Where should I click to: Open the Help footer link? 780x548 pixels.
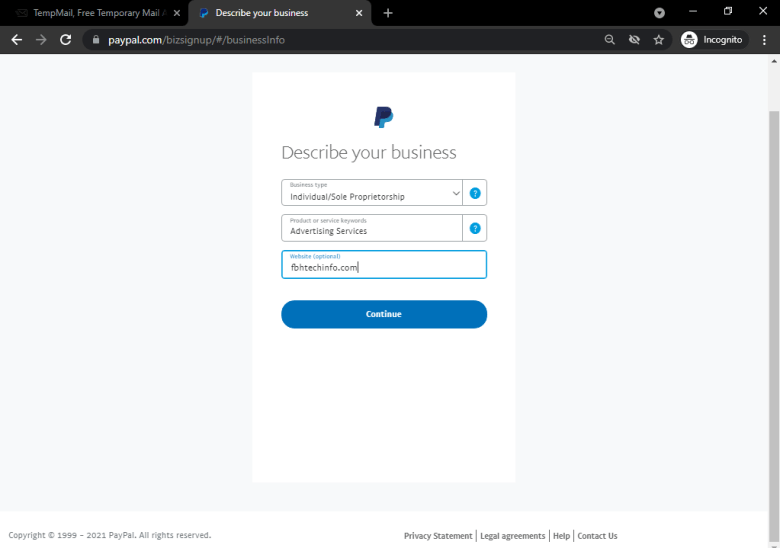[561, 536]
